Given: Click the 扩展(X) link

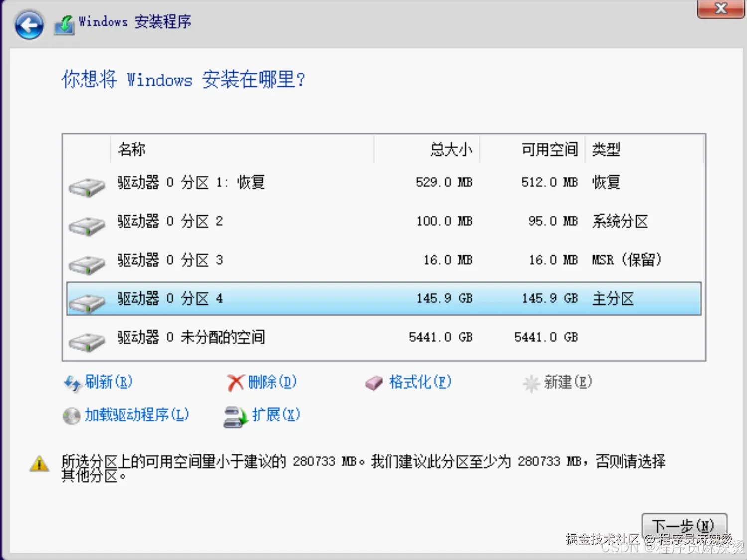Looking at the screenshot, I should (x=276, y=415).
